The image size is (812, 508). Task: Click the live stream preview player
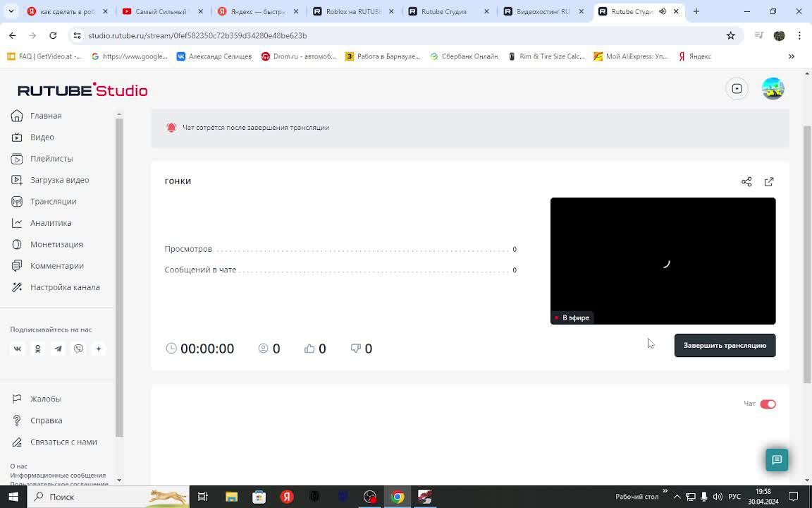click(663, 261)
